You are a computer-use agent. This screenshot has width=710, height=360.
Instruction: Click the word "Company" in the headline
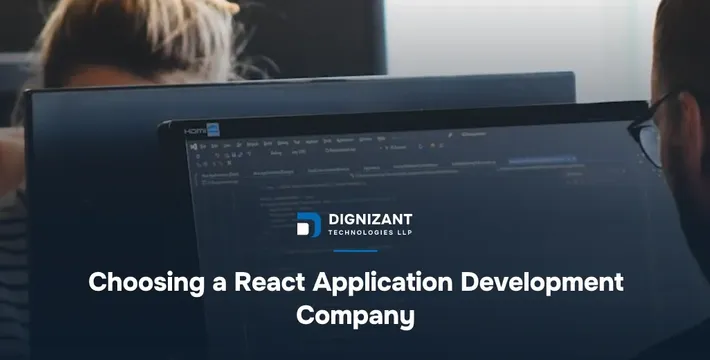point(355,316)
